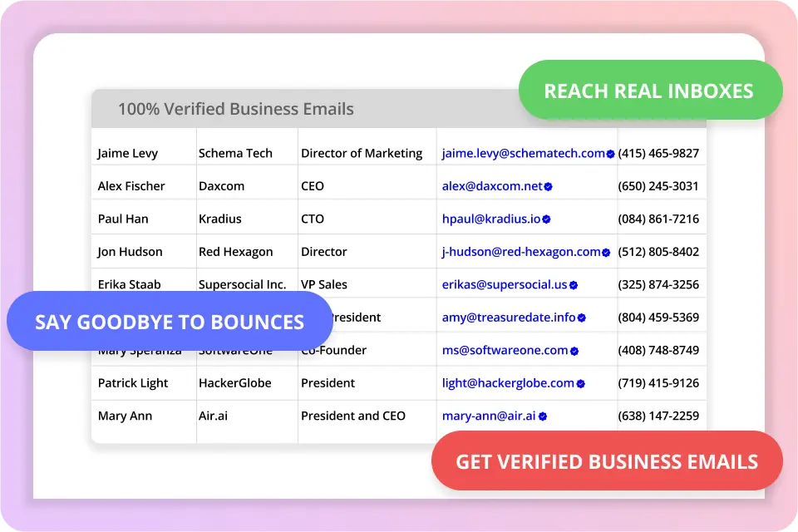This screenshot has width=798, height=532.
Task: Open the j-hudson@red-hexagon.com email link
Action: tap(521, 252)
